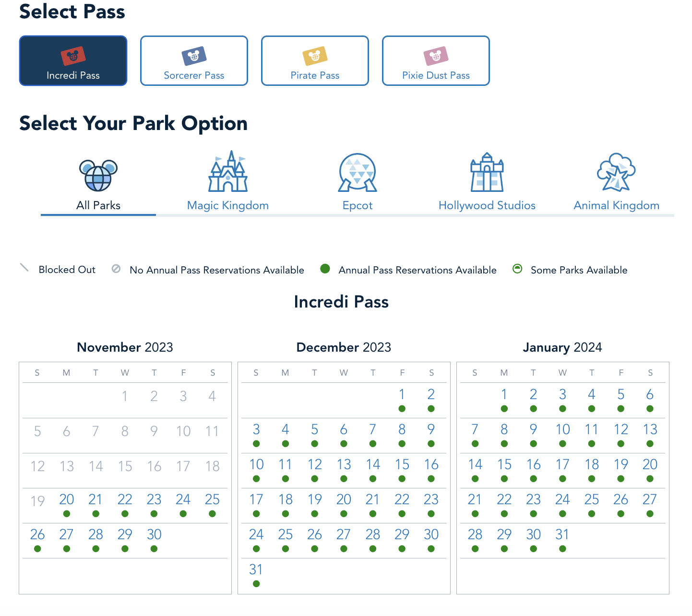Click the Animal Kingdom tree icon
This screenshot has width=692, height=616.
(x=616, y=172)
